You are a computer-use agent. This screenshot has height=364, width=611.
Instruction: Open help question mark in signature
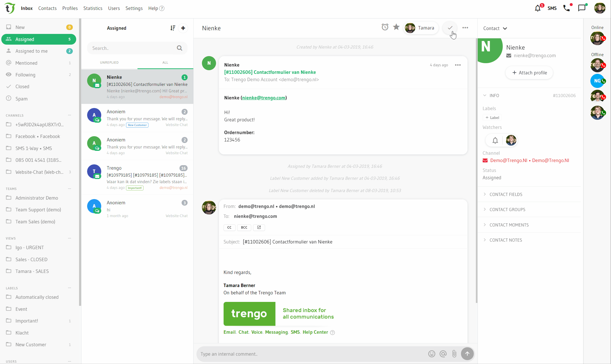[332, 332]
